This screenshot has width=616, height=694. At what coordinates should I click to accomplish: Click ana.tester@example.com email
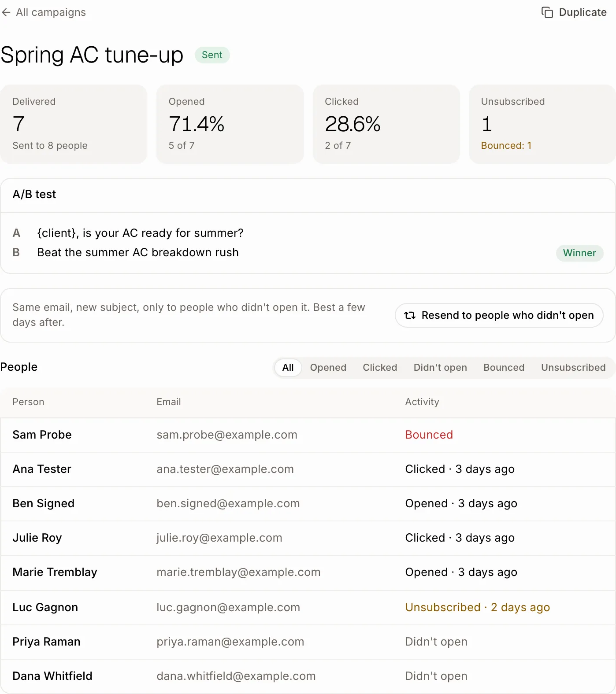point(225,469)
